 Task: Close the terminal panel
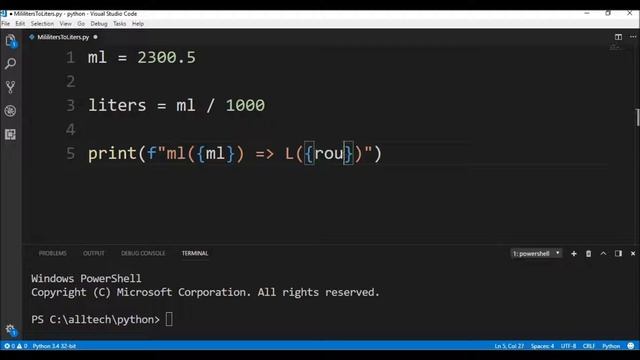pos(633,253)
